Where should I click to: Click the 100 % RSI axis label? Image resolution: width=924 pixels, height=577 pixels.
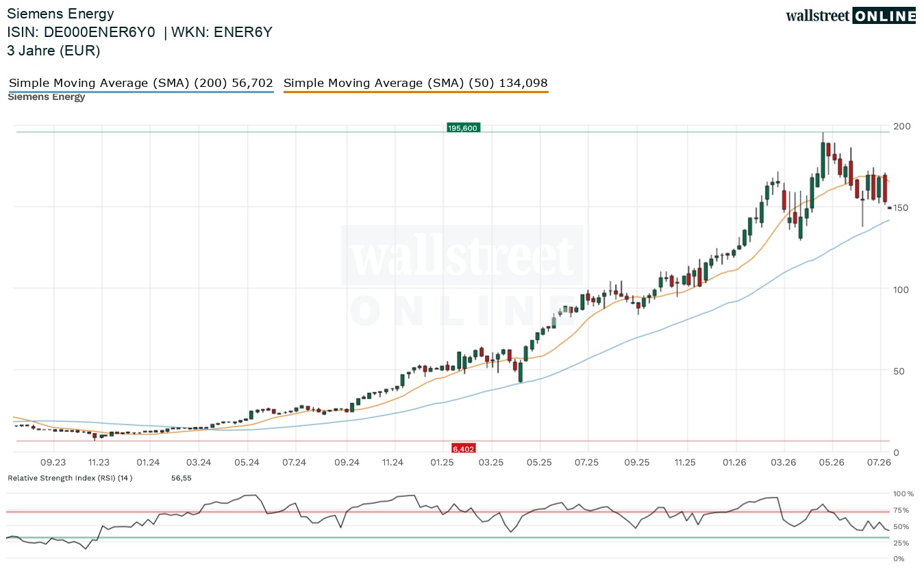pyautogui.click(x=904, y=493)
